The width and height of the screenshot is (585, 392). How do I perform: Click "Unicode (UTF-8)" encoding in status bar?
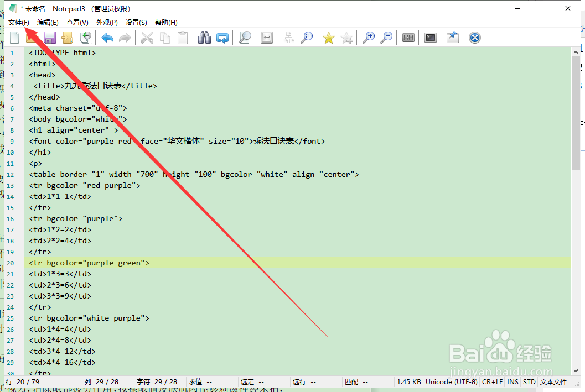click(452, 381)
